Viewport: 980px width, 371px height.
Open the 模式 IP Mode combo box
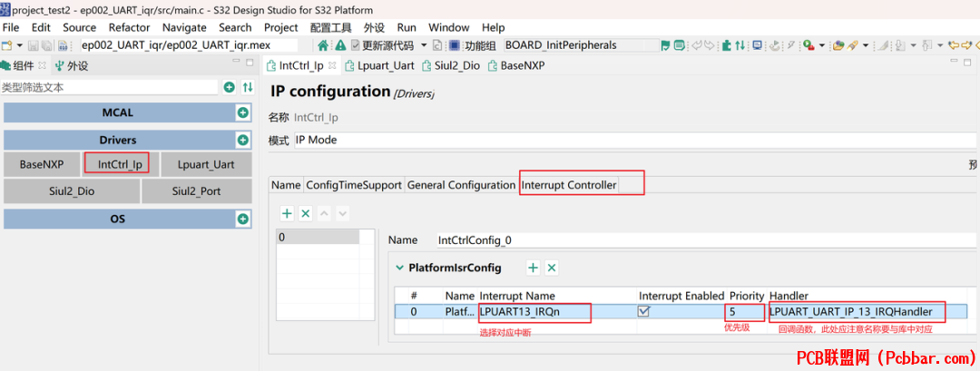(x=635, y=140)
